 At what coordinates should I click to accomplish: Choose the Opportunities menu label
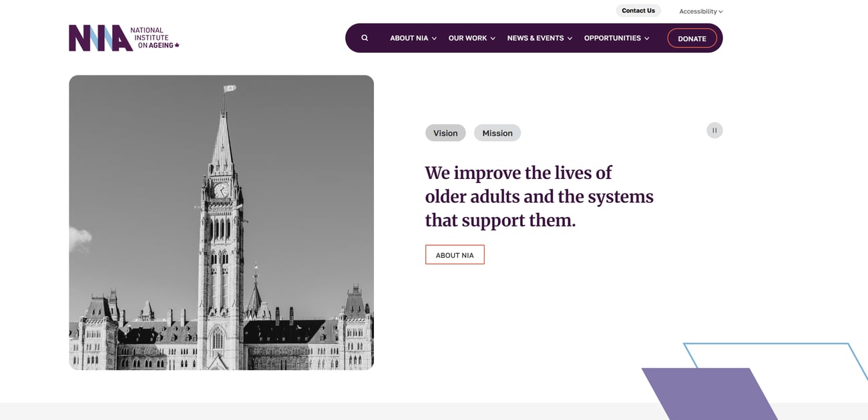point(612,38)
